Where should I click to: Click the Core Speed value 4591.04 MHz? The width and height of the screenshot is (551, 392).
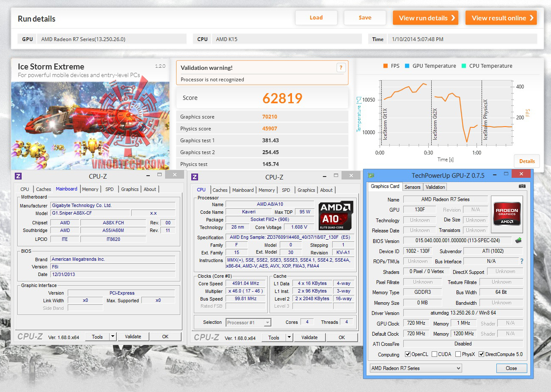click(x=245, y=283)
